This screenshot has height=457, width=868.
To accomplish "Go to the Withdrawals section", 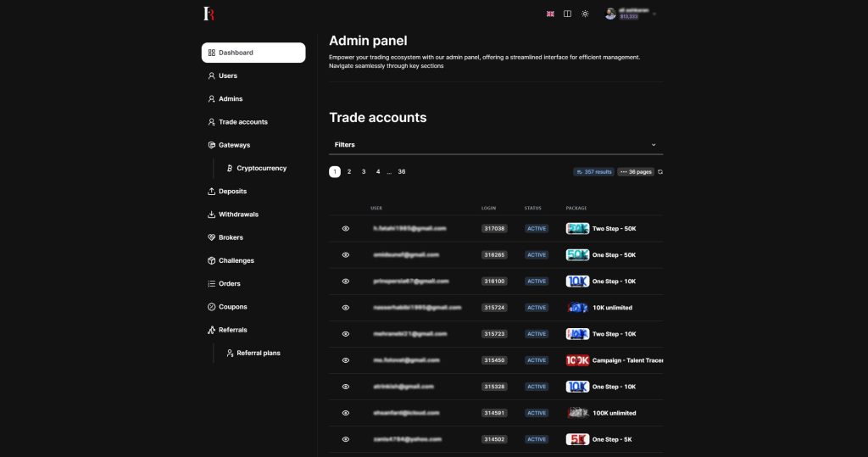I will 237,215.
